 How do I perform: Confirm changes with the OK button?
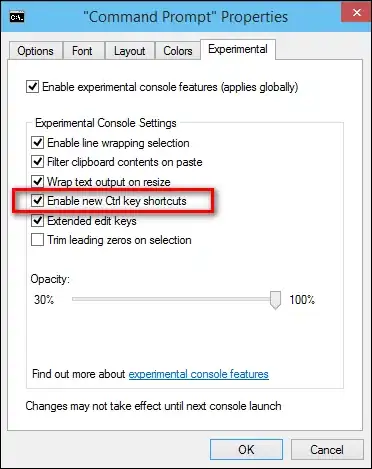pos(246,450)
